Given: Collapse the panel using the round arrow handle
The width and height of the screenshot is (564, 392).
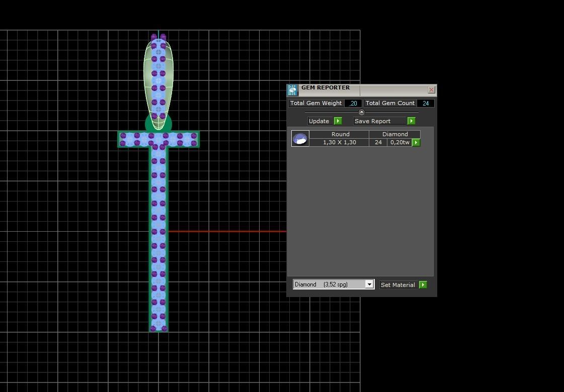Looking at the screenshot, I should [361, 112].
